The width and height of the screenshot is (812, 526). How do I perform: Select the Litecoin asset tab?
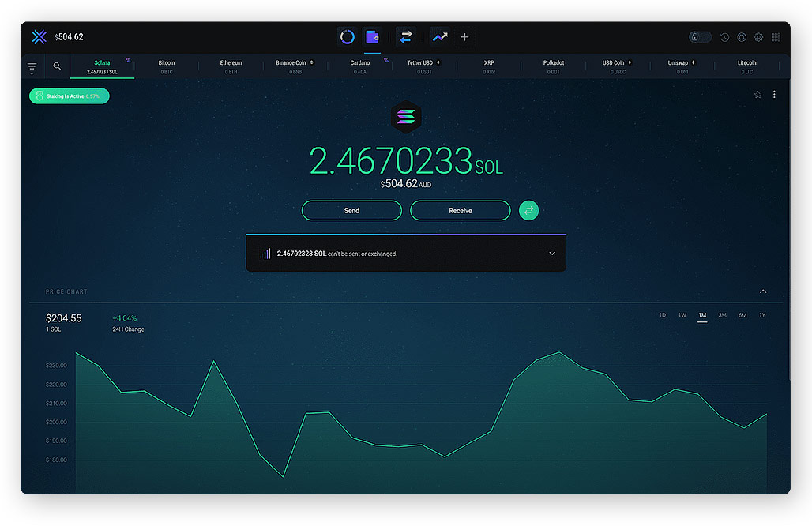pos(746,67)
